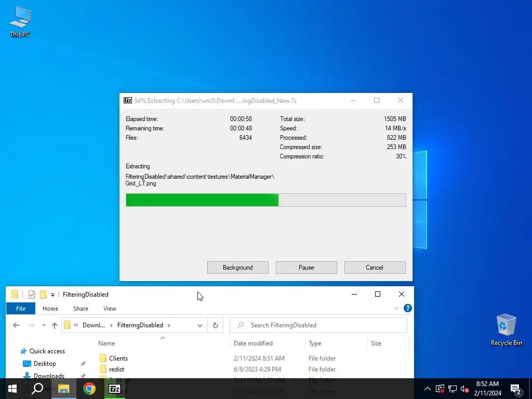Click New folder icon in quick access toolbar

(x=43, y=294)
